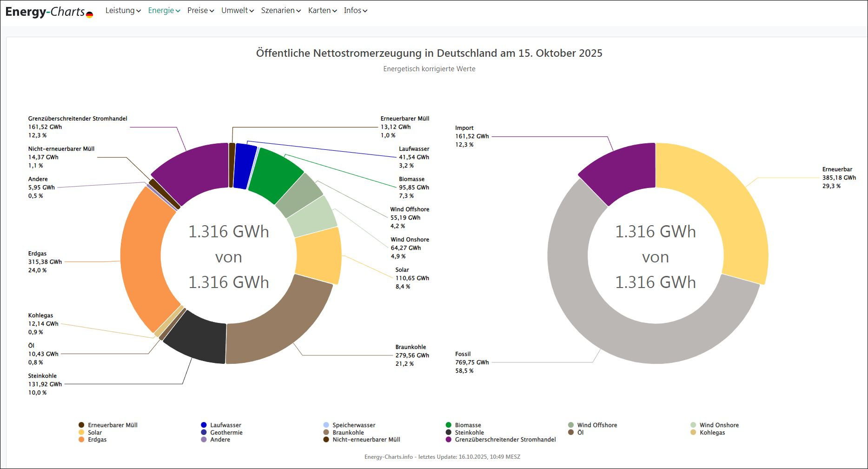Toggle the Speicherwasser legend dot
Image resolution: width=868 pixels, height=469 pixels.
tap(326, 425)
